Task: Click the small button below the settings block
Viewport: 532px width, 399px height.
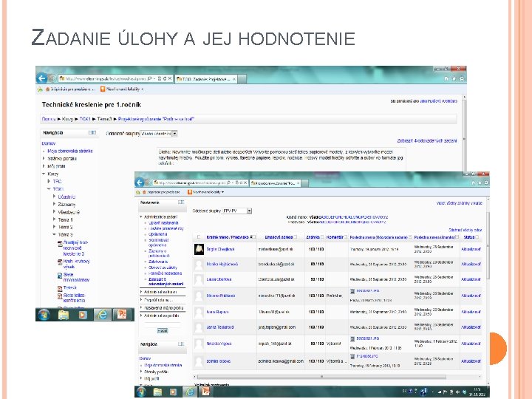Action: point(163,330)
